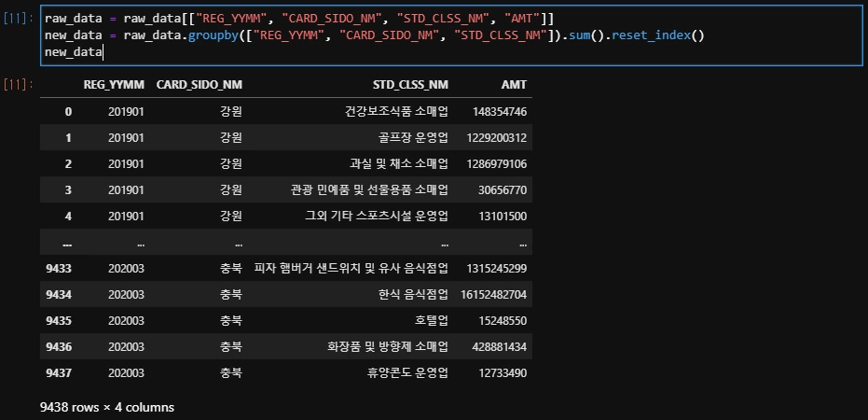Click the '9438 rows × 4 columns' summary
This screenshot has height=420, width=868.
click(107, 408)
